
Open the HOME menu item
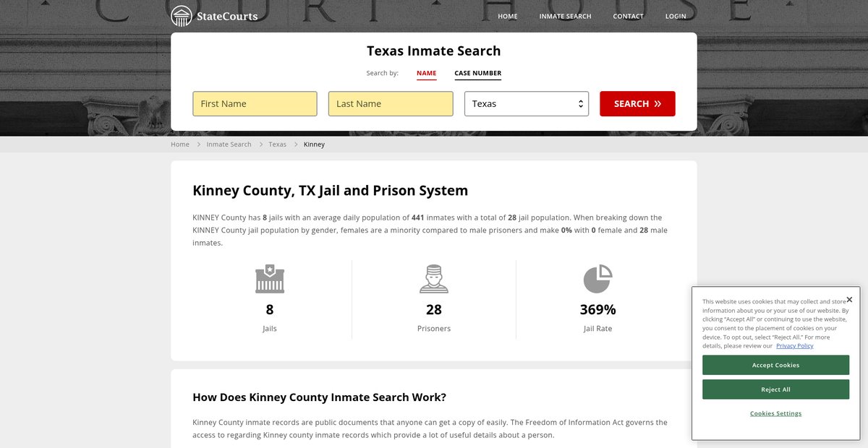tap(508, 16)
